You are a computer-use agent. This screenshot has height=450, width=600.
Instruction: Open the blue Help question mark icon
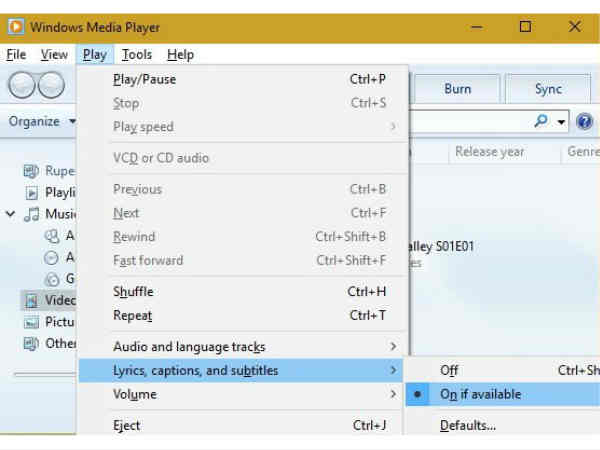[584, 122]
